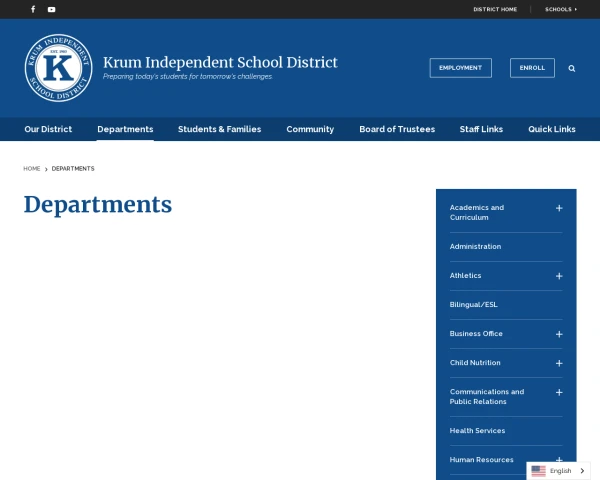Expand the Business Office submenu plus
The width and height of the screenshot is (600, 480).
[x=559, y=334]
